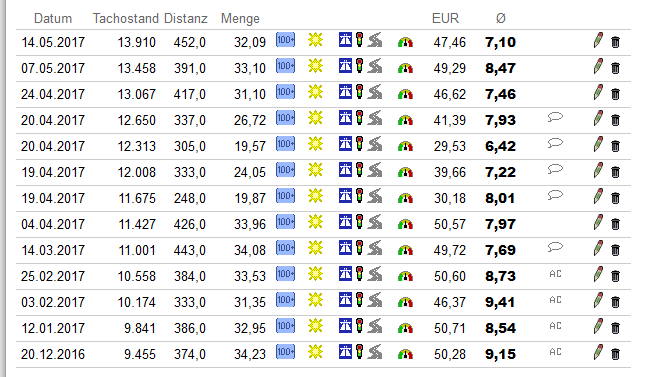Click the AC icon on 25.02.2017 row

click(x=555, y=274)
